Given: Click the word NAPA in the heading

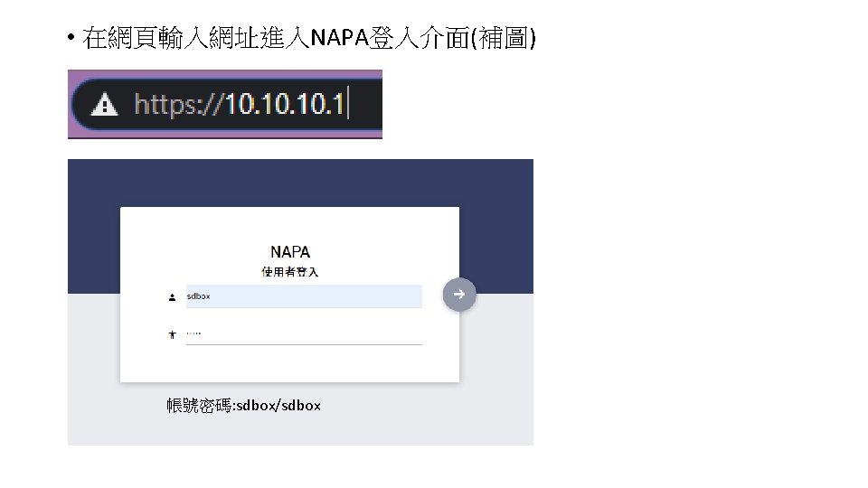Looking at the screenshot, I should pos(339,38).
